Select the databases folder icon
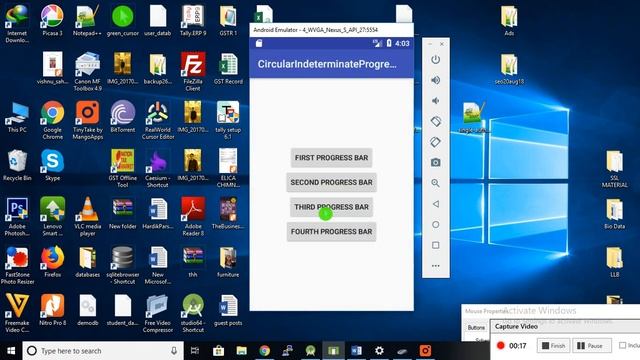This screenshot has height=360, width=640. pyautogui.click(x=87, y=262)
